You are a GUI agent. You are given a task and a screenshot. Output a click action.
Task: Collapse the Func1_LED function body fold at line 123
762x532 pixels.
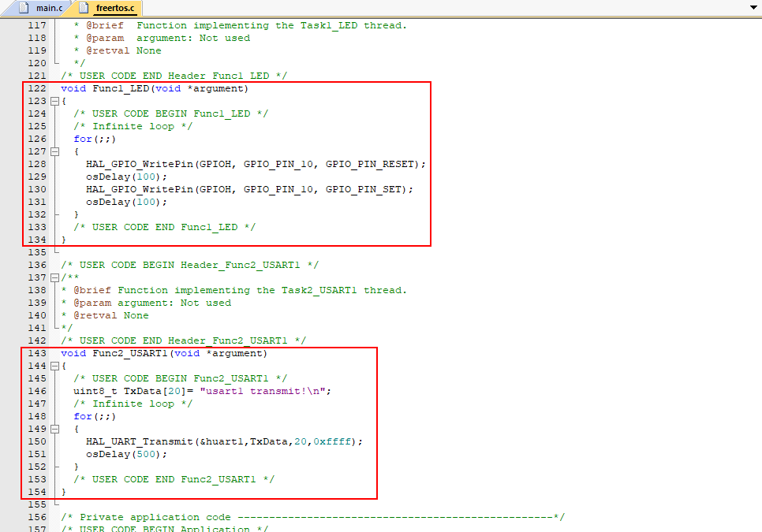(x=55, y=101)
